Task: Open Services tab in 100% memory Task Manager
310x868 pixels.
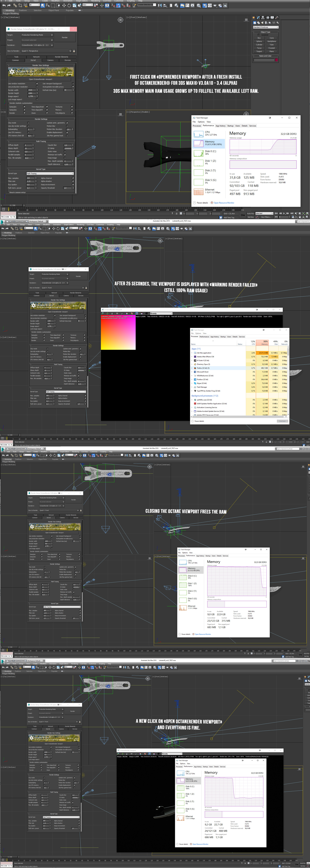Action: (x=252, y=126)
